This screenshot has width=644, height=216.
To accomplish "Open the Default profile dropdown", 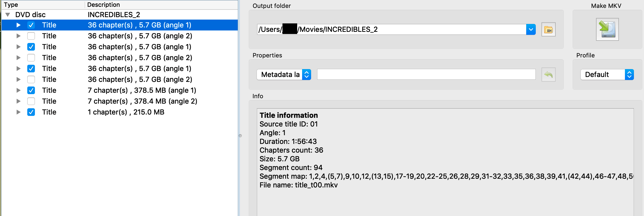I will click(607, 75).
